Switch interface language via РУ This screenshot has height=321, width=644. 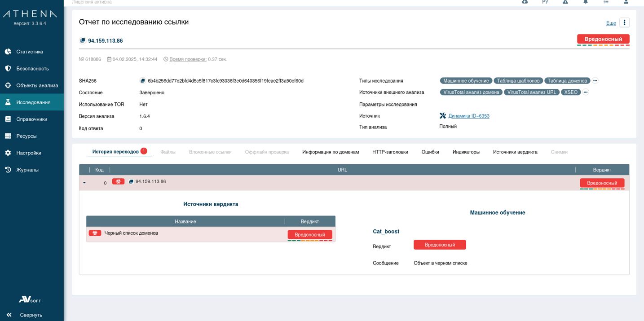coord(545,2)
